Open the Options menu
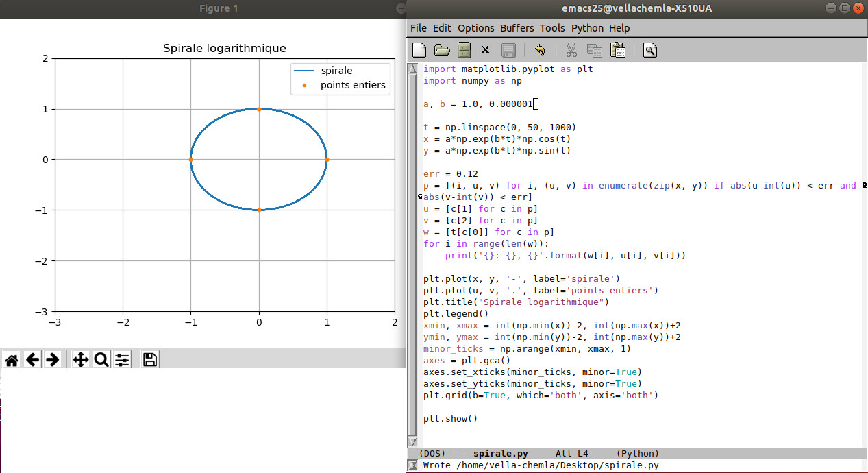This screenshot has height=473, width=868. click(x=475, y=28)
